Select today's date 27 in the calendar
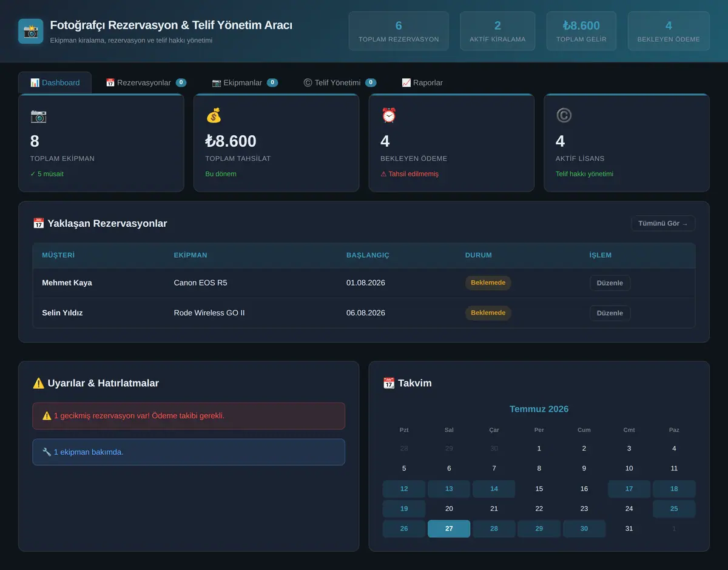 [449, 529]
